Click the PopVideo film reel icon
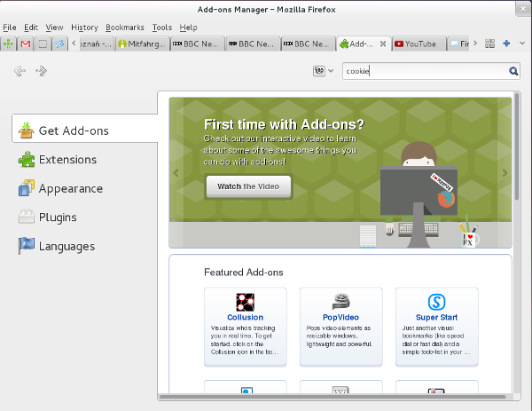 tap(341, 302)
